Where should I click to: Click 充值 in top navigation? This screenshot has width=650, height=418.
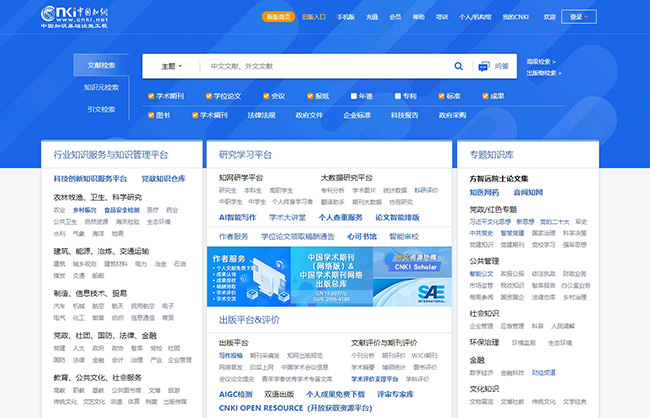[372, 17]
